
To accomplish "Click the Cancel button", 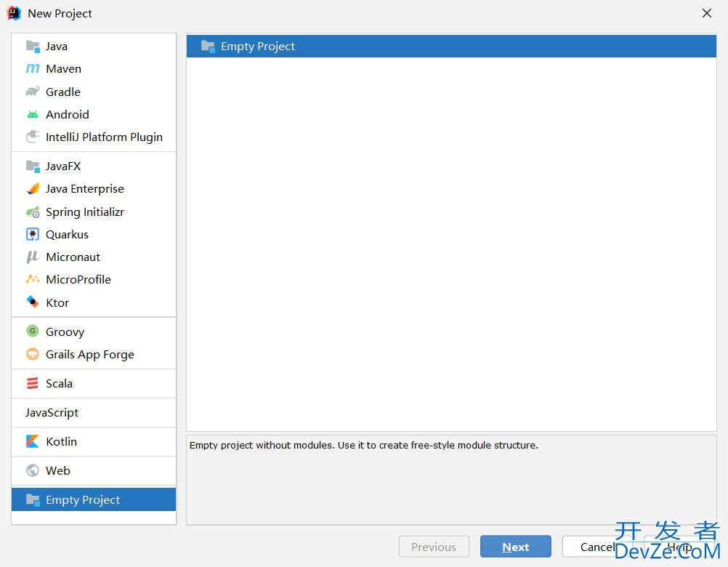I will pyautogui.click(x=596, y=547).
